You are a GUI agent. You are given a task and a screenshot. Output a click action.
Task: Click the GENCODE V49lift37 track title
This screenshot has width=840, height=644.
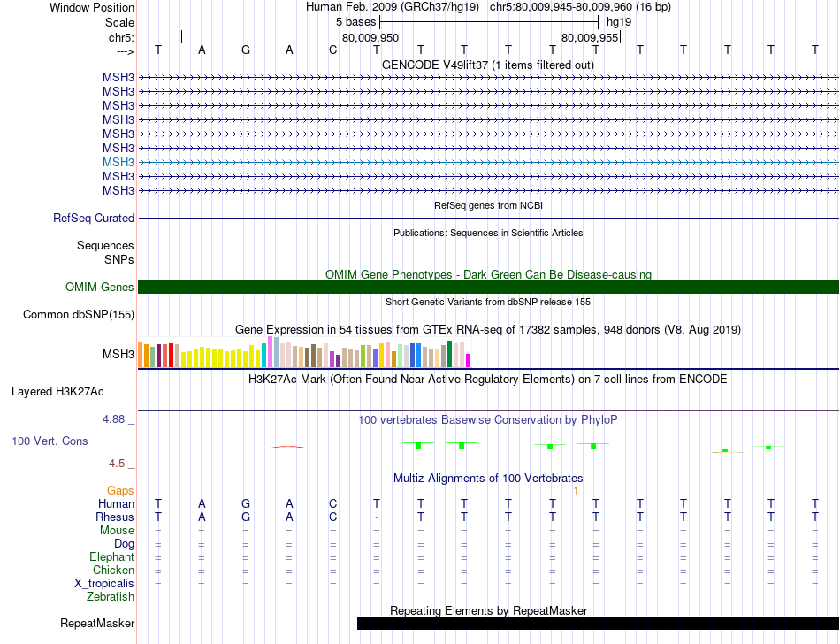pos(488,65)
